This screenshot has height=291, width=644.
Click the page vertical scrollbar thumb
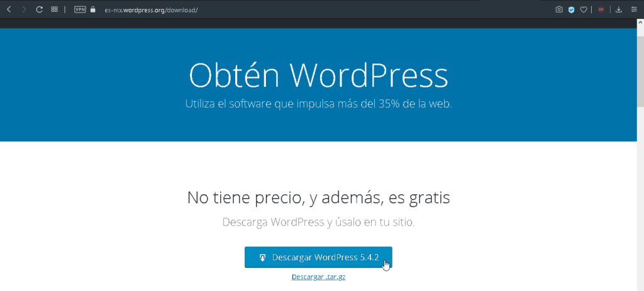point(640,72)
